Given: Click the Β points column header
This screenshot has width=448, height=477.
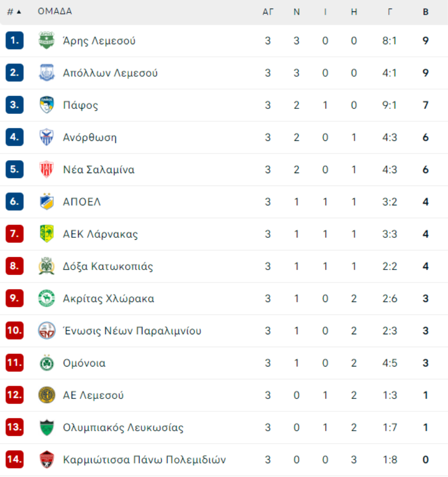Looking at the screenshot, I should (426, 12).
